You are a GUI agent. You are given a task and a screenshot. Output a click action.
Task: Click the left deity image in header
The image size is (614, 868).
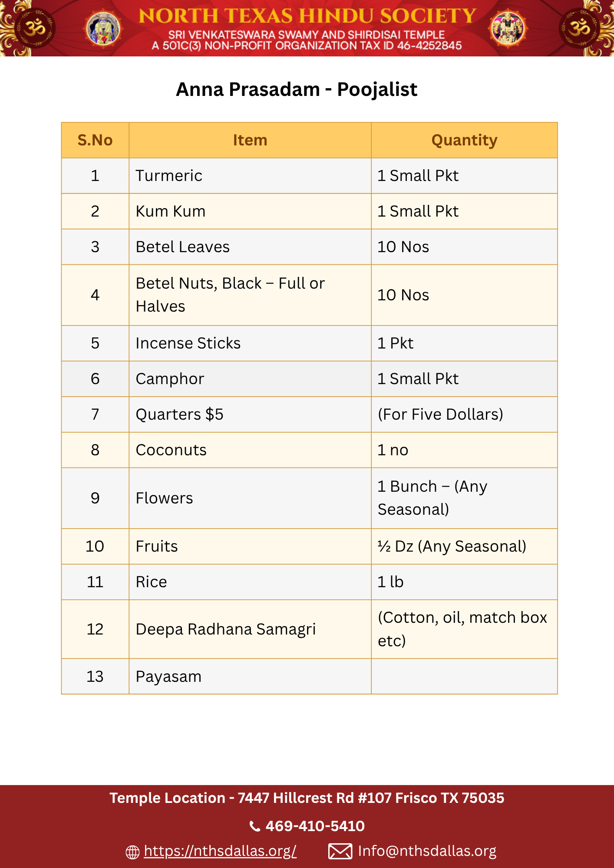pyautogui.click(x=103, y=29)
